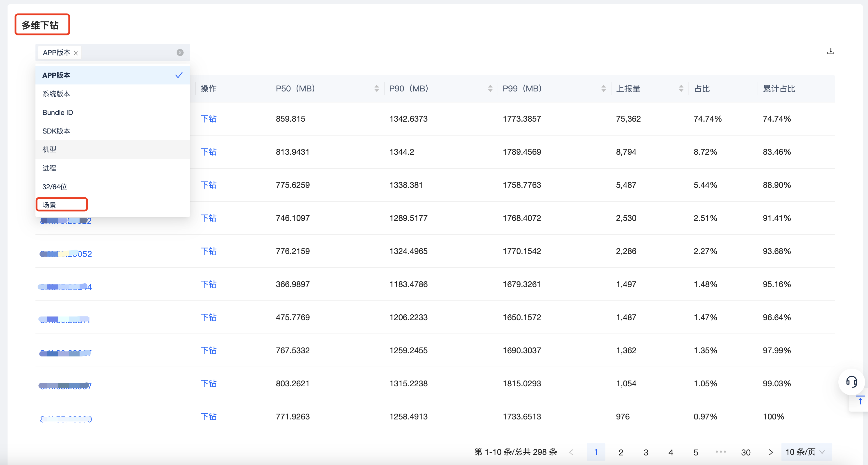The width and height of the screenshot is (868, 465).
Task: Click cumulative share 97.99% cell
Action: (x=777, y=350)
